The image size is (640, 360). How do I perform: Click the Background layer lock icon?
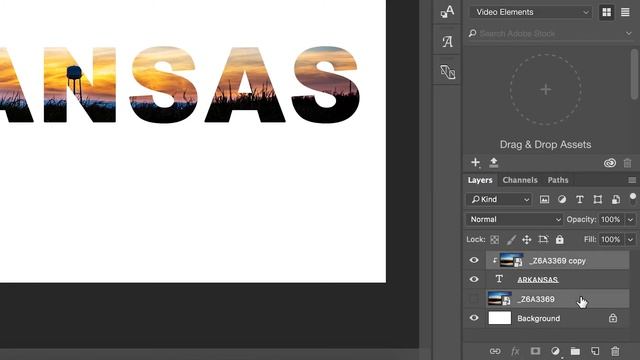613,318
